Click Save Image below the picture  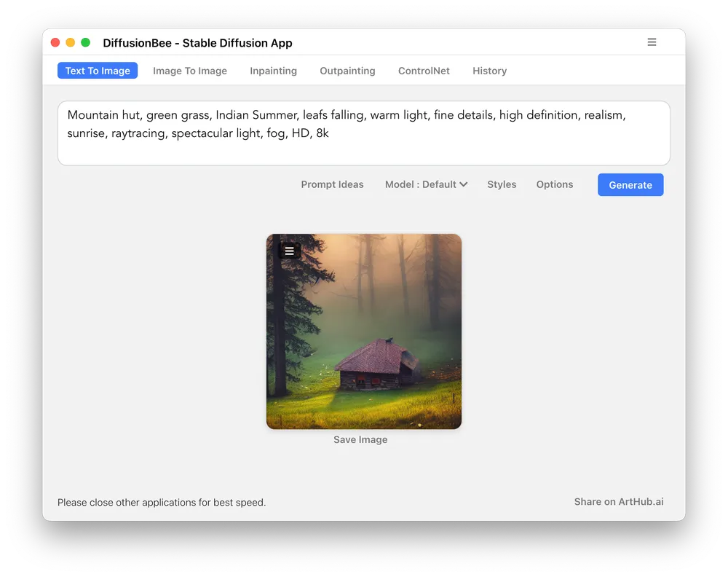pos(360,439)
